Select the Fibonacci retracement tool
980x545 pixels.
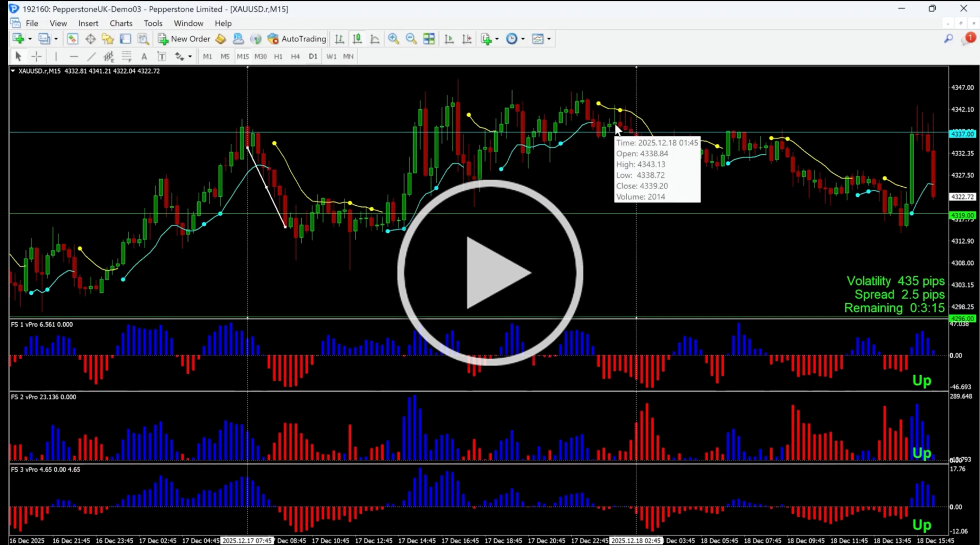[x=126, y=57]
